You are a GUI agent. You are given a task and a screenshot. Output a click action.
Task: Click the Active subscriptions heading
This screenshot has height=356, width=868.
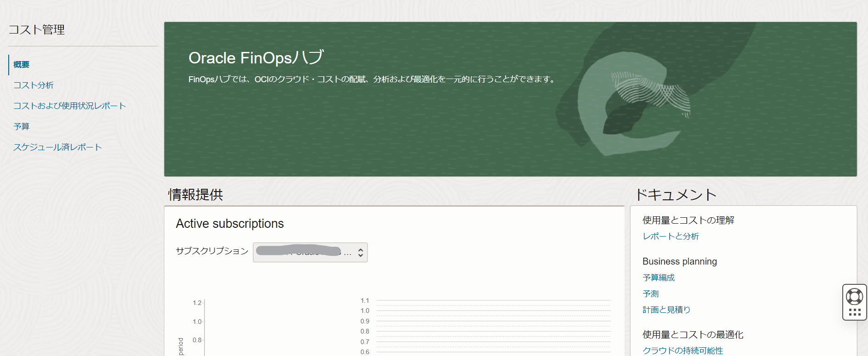click(x=230, y=224)
